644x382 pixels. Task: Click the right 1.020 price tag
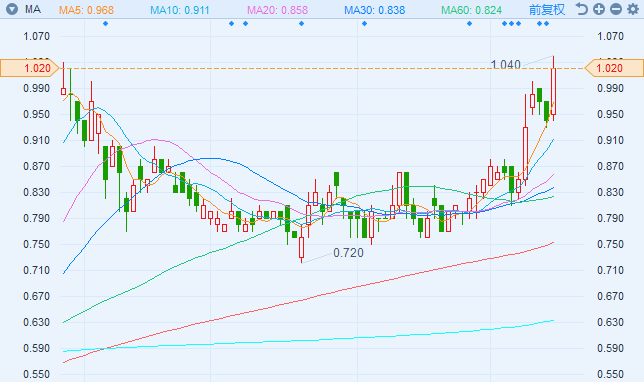click(614, 68)
